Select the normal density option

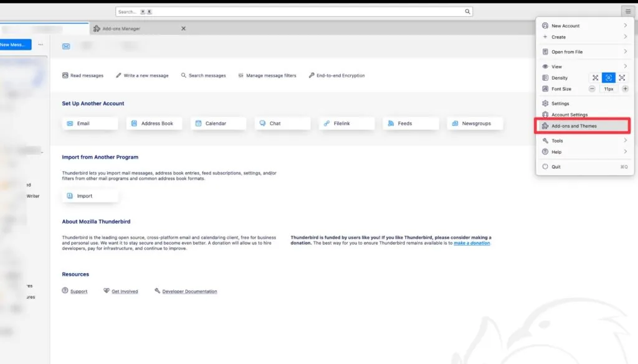608,78
